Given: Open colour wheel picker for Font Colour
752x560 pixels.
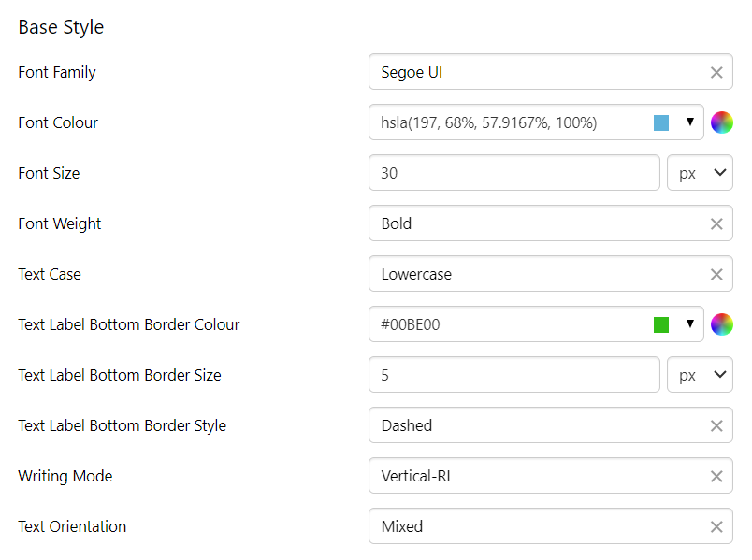Looking at the screenshot, I should [721, 122].
